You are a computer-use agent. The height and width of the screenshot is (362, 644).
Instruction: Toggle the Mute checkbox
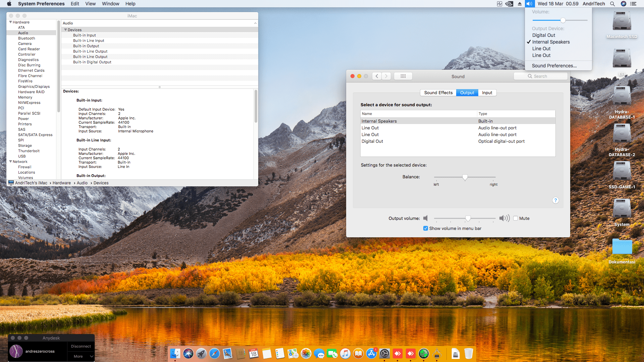coord(516,218)
